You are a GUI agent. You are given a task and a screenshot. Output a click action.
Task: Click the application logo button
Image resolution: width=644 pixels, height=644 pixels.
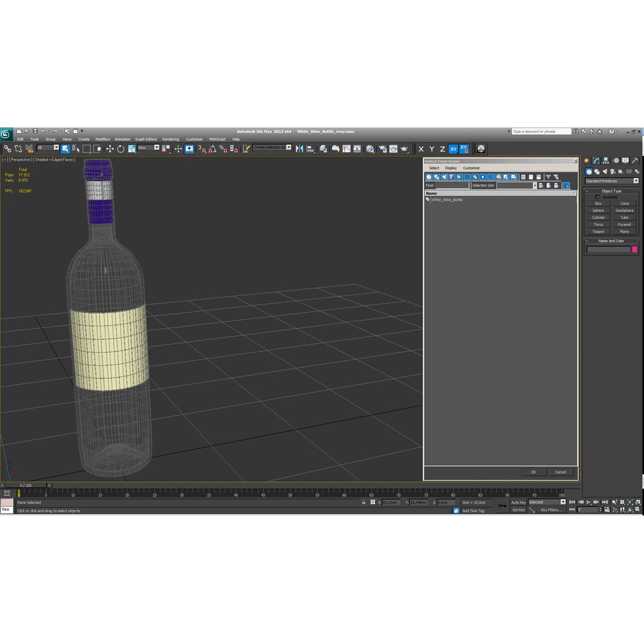coord(6,134)
